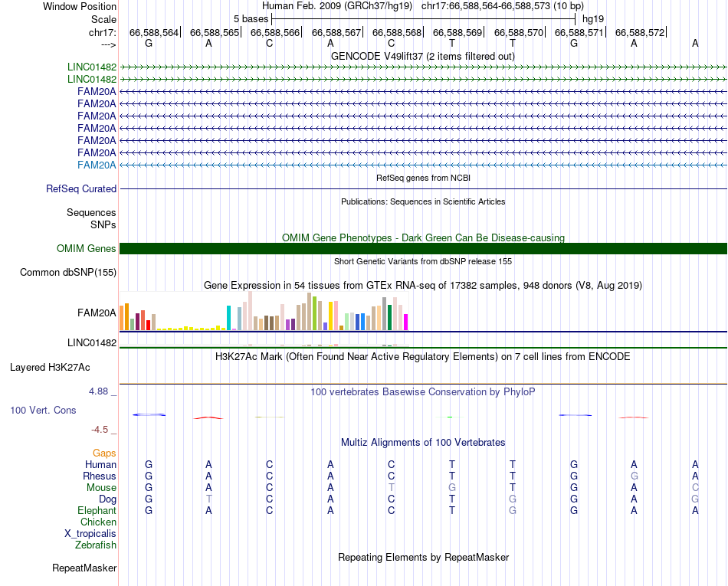This screenshot has height=586, width=728.
Task: Select the Mouse species row label
Action: pos(101,488)
